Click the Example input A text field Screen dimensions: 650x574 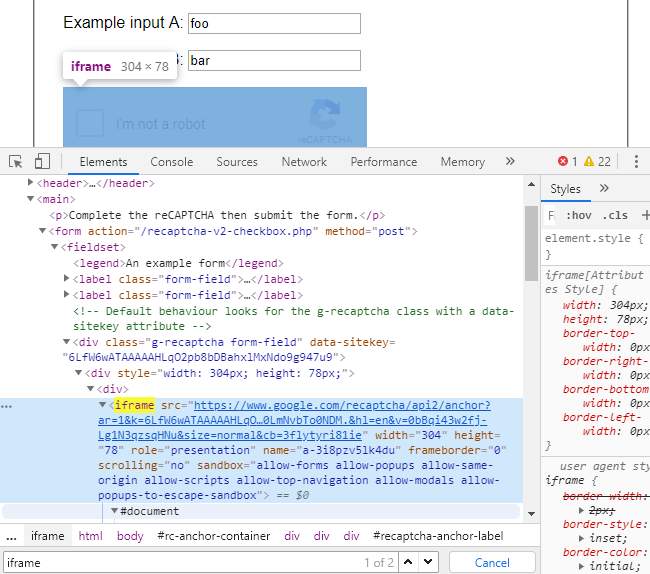(x=274, y=23)
